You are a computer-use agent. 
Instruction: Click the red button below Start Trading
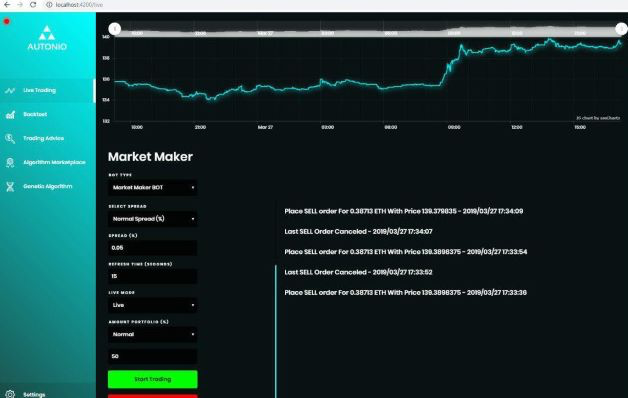point(153,396)
